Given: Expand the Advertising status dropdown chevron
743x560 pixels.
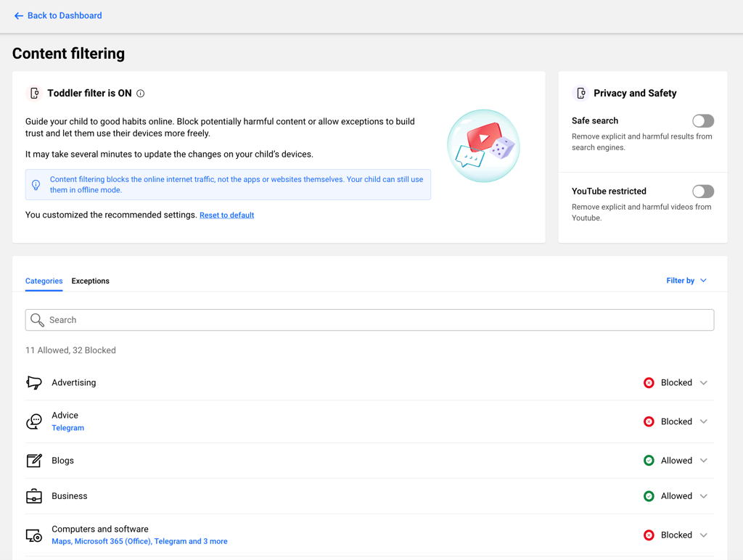Looking at the screenshot, I should coord(704,383).
